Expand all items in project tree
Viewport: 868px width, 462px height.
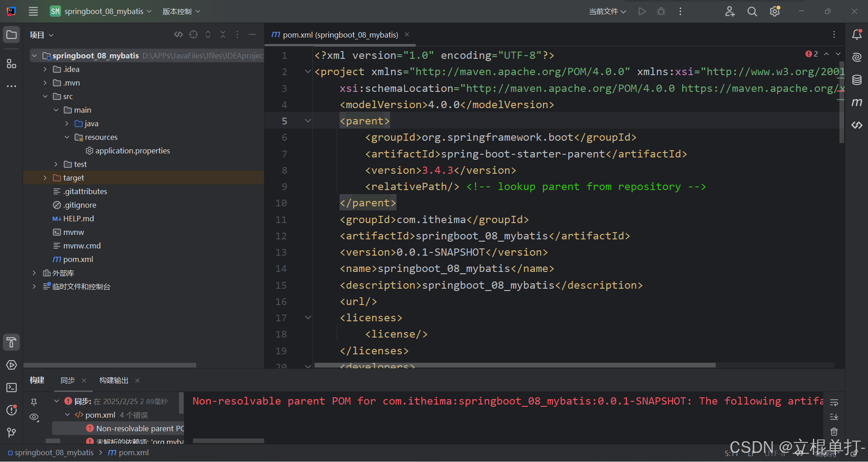coord(208,34)
